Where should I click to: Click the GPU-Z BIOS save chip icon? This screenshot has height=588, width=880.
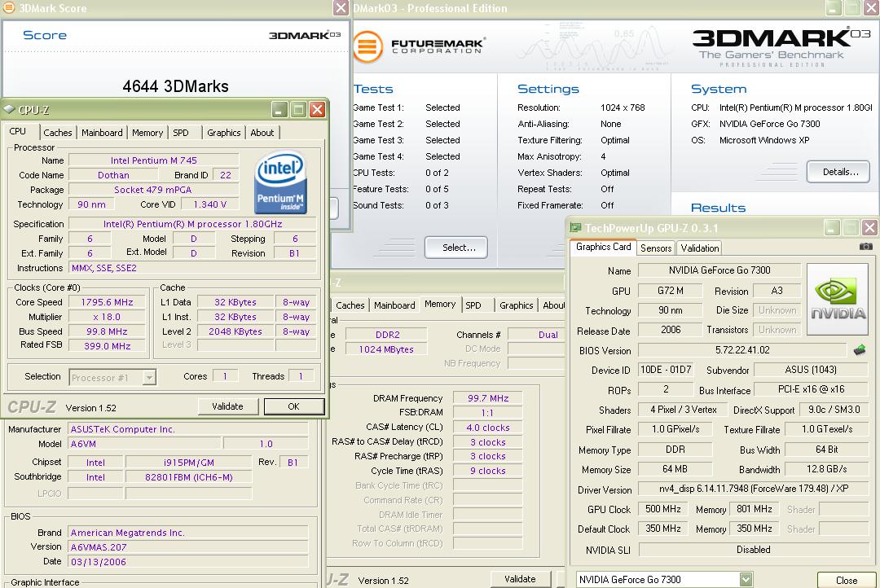pyautogui.click(x=860, y=350)
